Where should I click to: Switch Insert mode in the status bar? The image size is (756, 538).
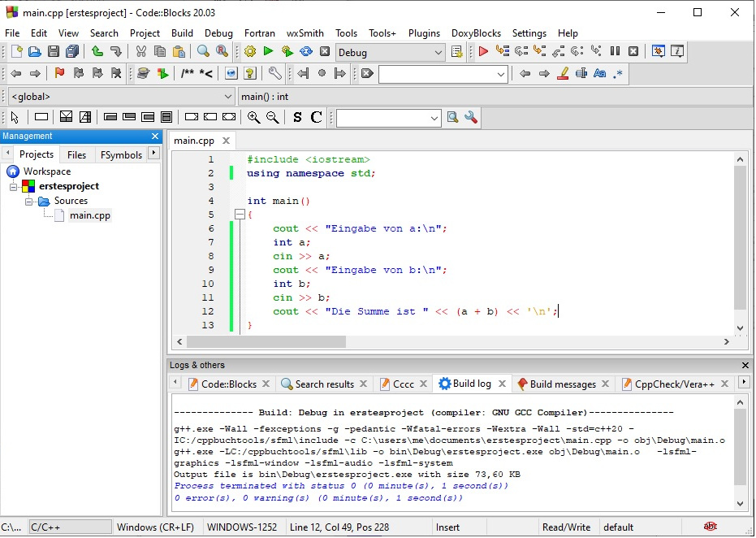447,527
